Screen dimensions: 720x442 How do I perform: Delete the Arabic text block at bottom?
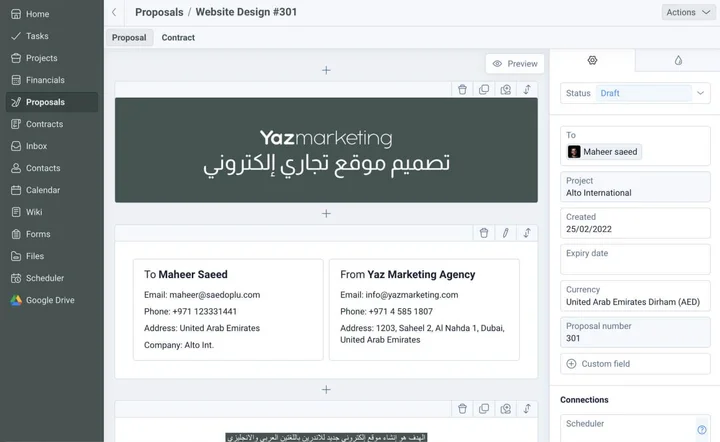click(462, 408)
